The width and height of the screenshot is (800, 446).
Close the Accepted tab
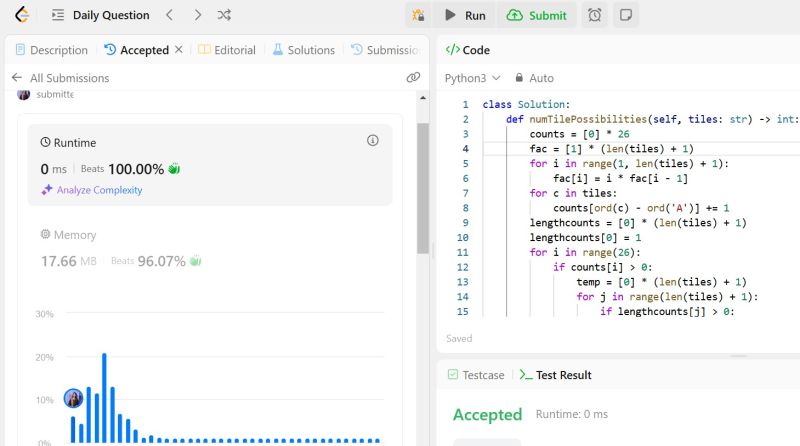179,50
